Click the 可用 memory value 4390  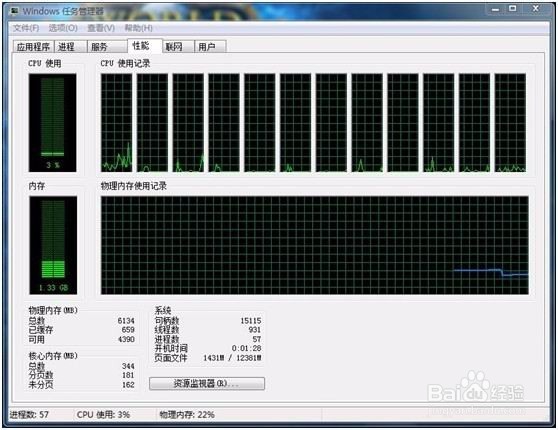pyautogui.click(x=126, y=339)
